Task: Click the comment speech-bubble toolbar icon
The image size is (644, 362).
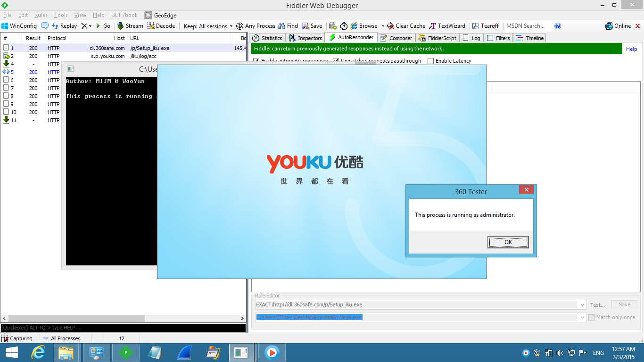Action: [x=45, y=26]
